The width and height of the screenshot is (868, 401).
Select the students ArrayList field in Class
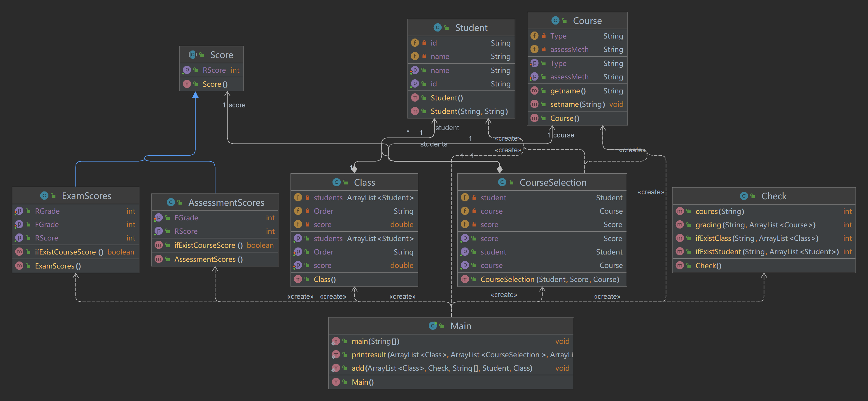(363, 198)
